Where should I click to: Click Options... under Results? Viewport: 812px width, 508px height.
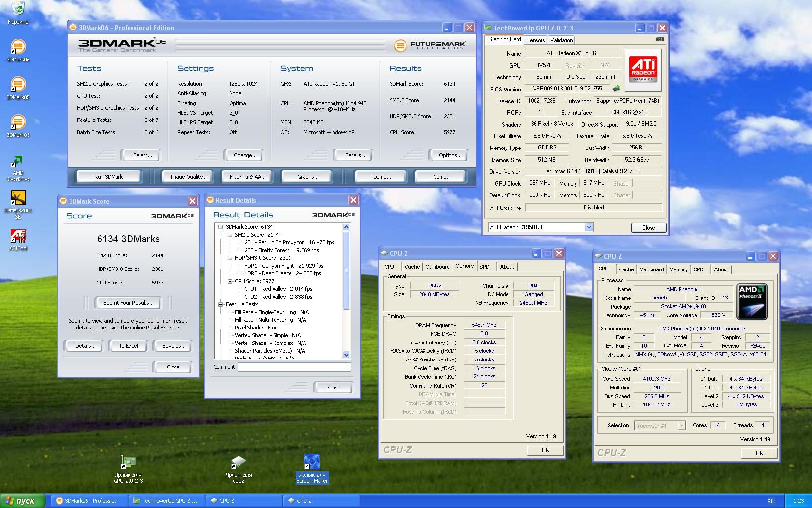tap(450, 155)
